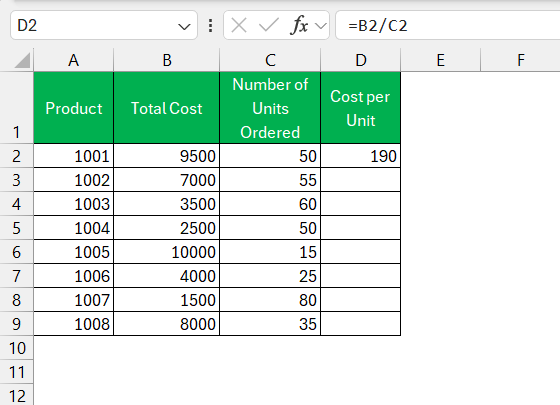Select cell containing 1005
Screen dimensions: 560x405
(74, 252)
